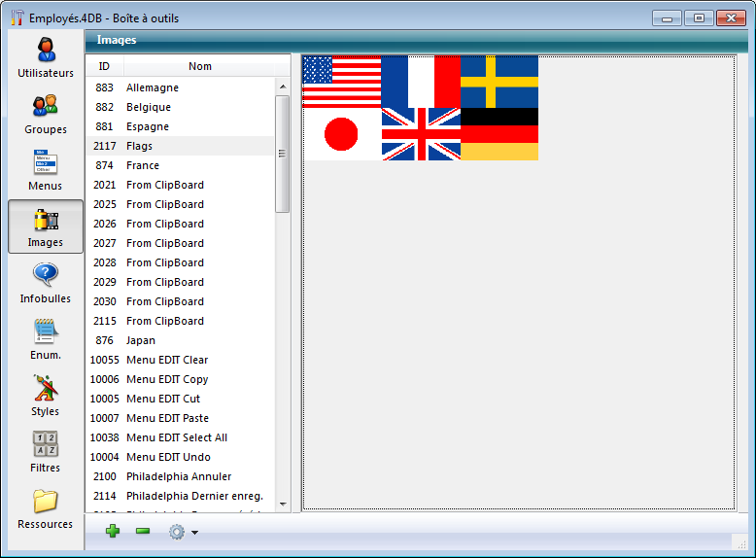Click the Philadelphia Annuler list item

click(x=179, y=476)
